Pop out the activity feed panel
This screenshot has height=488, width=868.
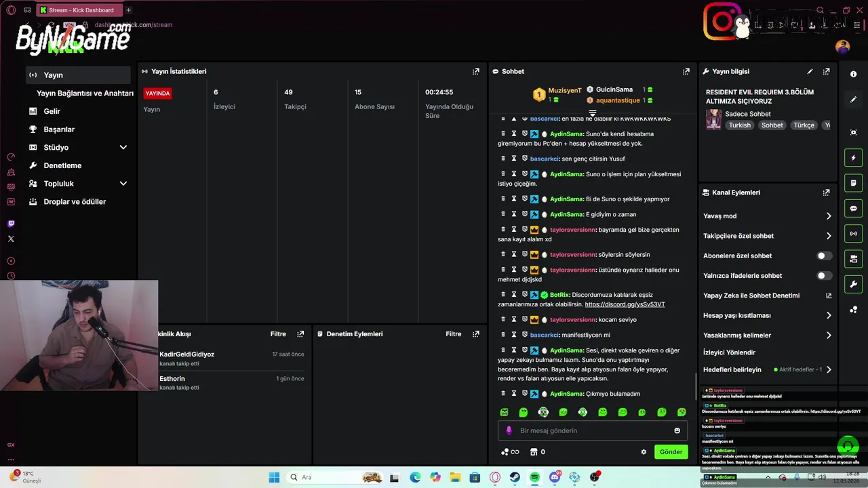point(300,334)
